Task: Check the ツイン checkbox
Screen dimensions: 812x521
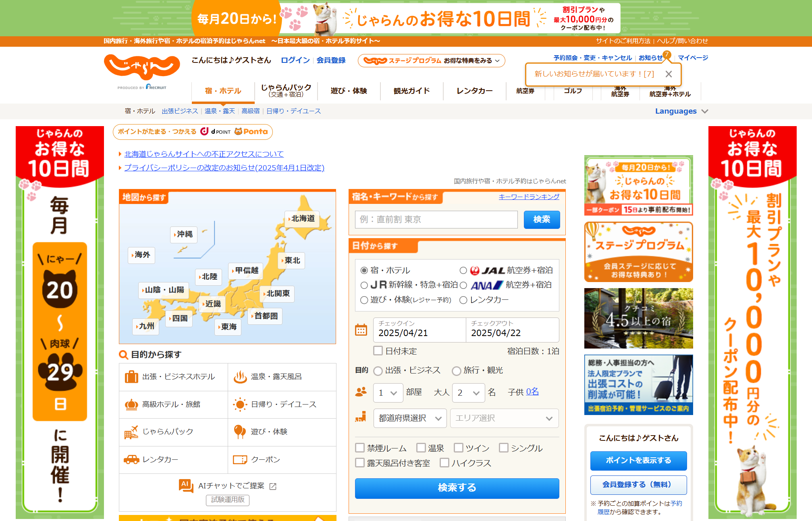Action: pos(459,448)
